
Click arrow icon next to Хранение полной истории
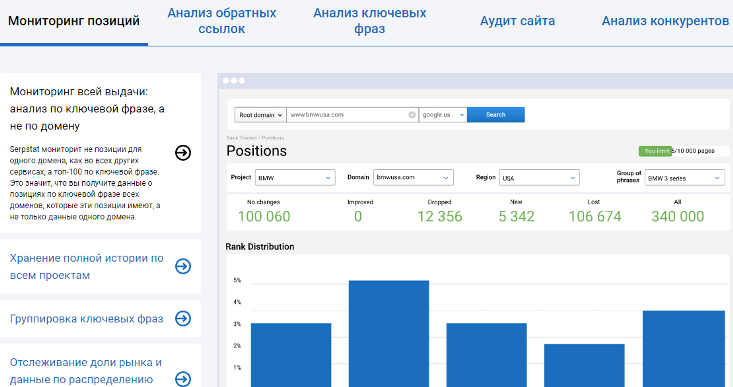click(x=183, y=266)
